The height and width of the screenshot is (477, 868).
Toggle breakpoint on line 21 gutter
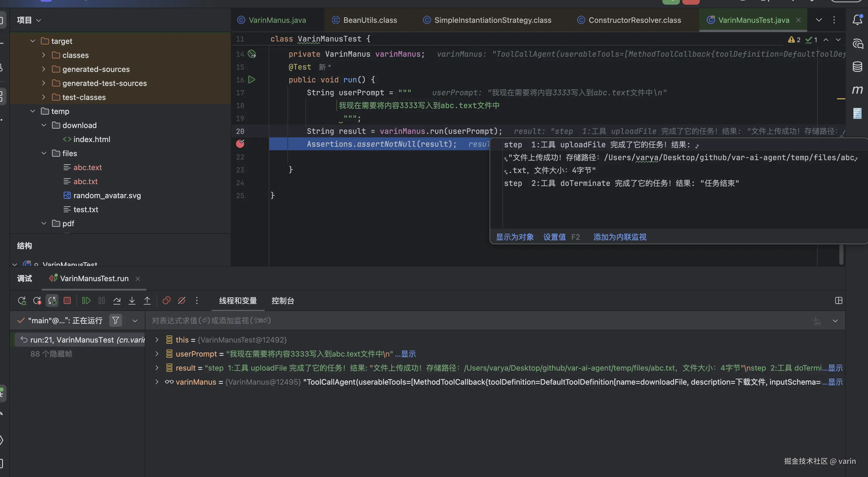[240, 144]
